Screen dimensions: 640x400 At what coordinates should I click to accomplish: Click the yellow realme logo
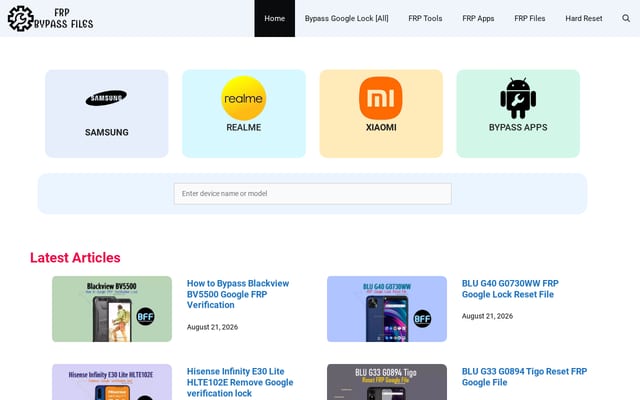pos(244,98)
